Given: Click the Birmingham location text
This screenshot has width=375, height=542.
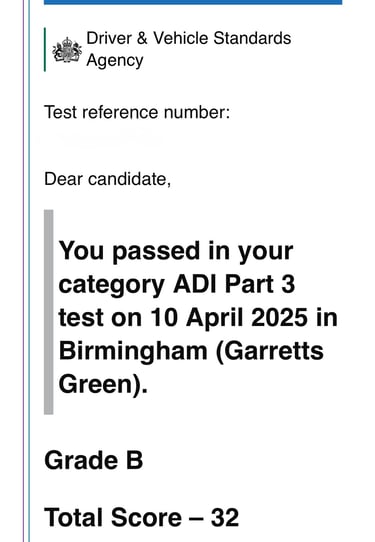Looking at the screenshot, I should coord(133,352).
